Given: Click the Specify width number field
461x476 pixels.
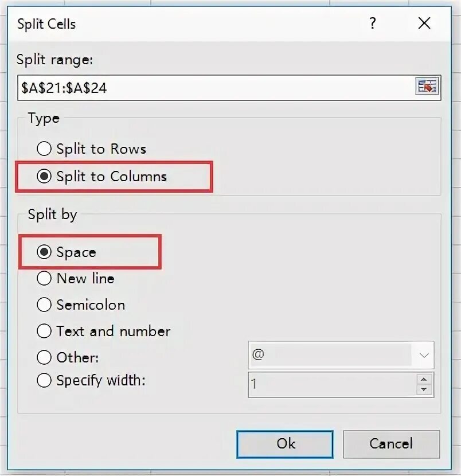Looking at the screenshot, I should 333,384.
